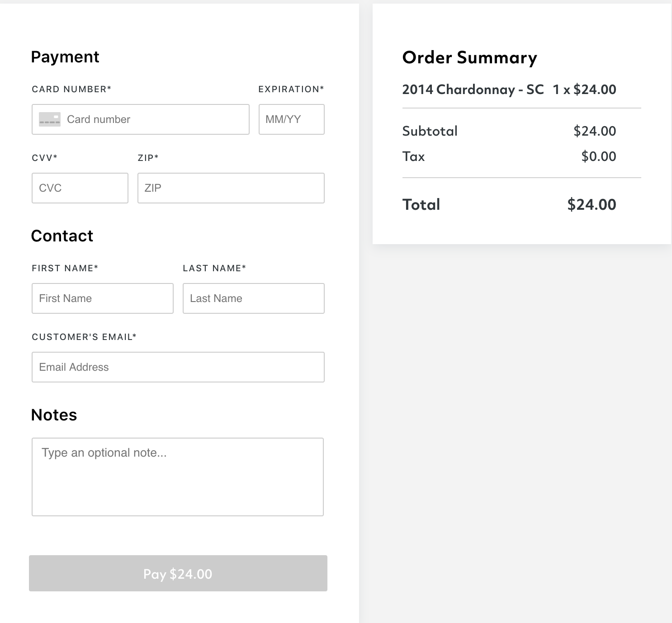This screenshot has width=672, height=623.
Task: Click the Contact section heading
Action: 62,236
